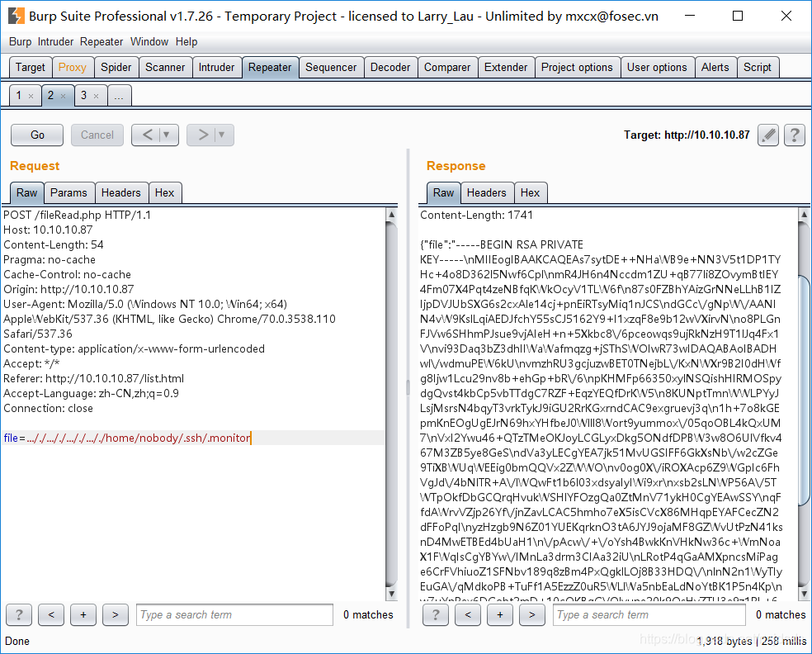Viewport: 812px width, 654px height.
Task: Open the Burp menu
Action: click(x=20, y=42)
